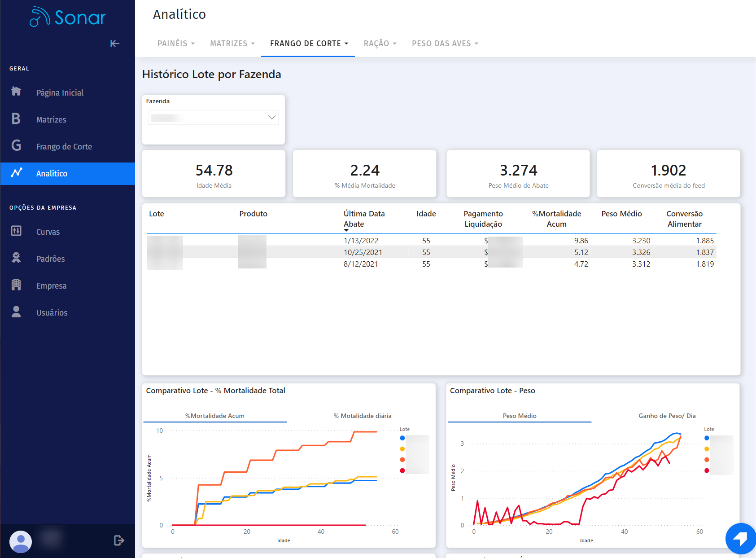Select the Ganho de Peso/ Dia tab
Image resolution: width=756 pixels, height=558 pixels.
point(667,416)
